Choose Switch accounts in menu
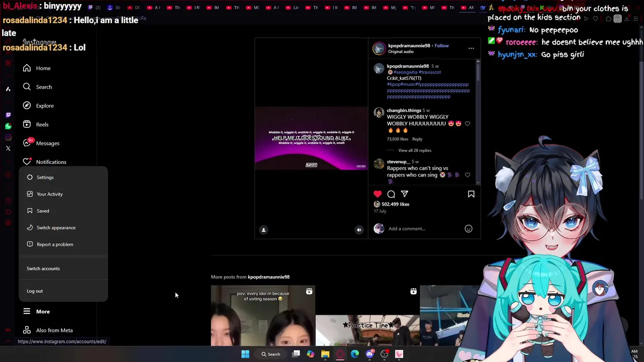The image size is (644, 362). [63, 268]
